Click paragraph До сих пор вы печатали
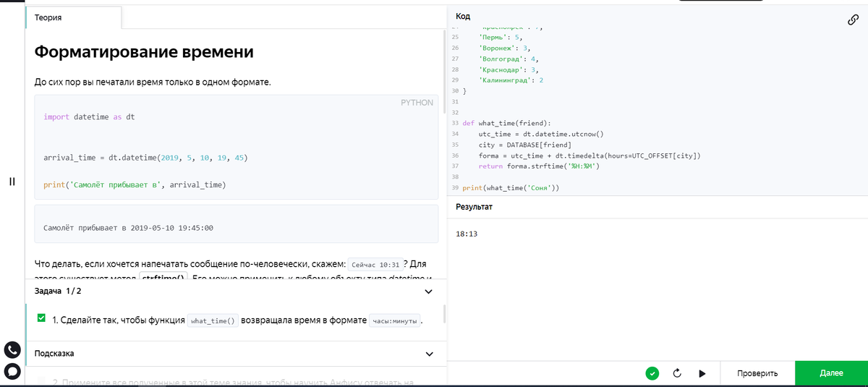 click(153, 82)
